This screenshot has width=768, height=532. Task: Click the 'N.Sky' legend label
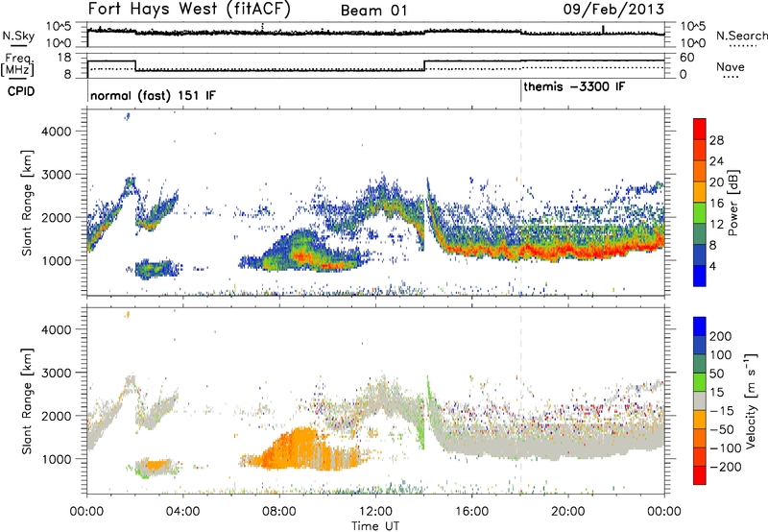coord(18,36)
